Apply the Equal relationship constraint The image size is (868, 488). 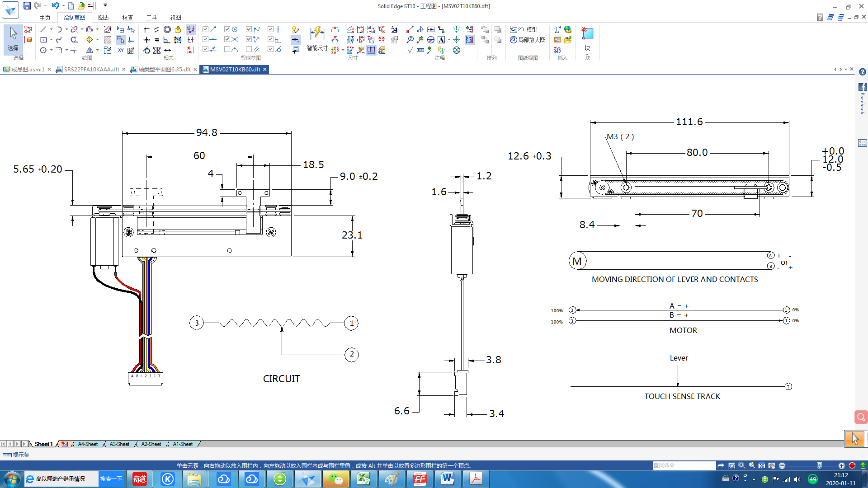[x=156, y=40]
